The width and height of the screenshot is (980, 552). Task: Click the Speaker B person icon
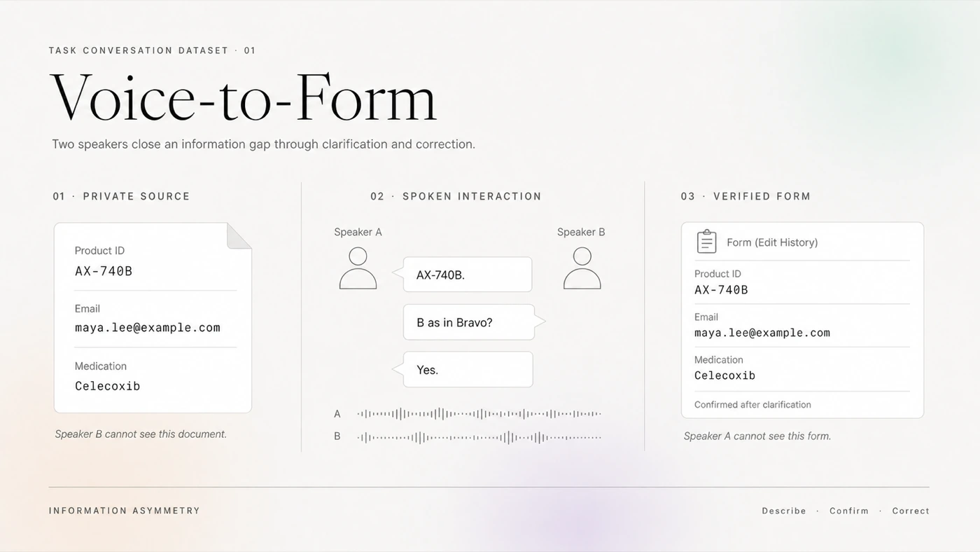point(582,268)
